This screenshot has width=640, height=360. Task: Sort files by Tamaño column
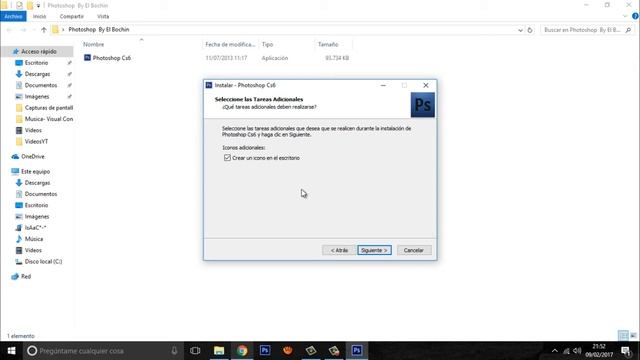[328, 44]
